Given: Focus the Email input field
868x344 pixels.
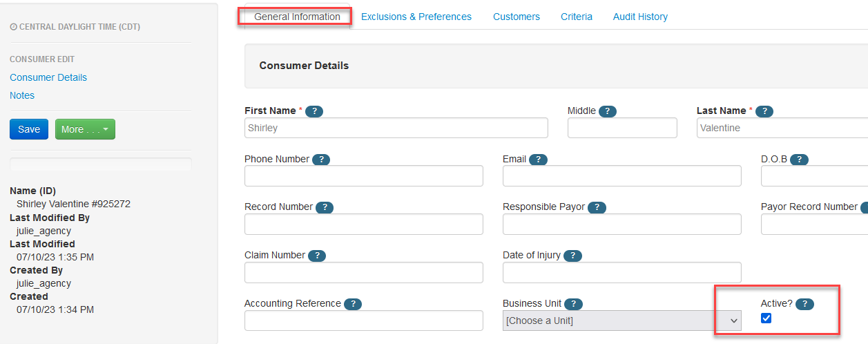Looking at the screenshot, I should [x=622, y=176].
